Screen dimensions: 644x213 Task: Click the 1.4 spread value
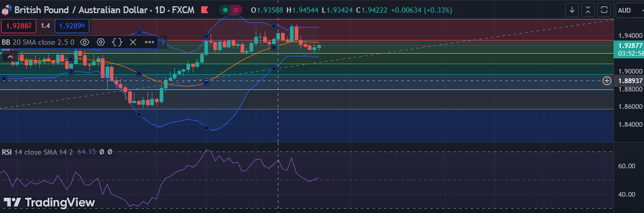pyautogui.click(x=46, y=26)
